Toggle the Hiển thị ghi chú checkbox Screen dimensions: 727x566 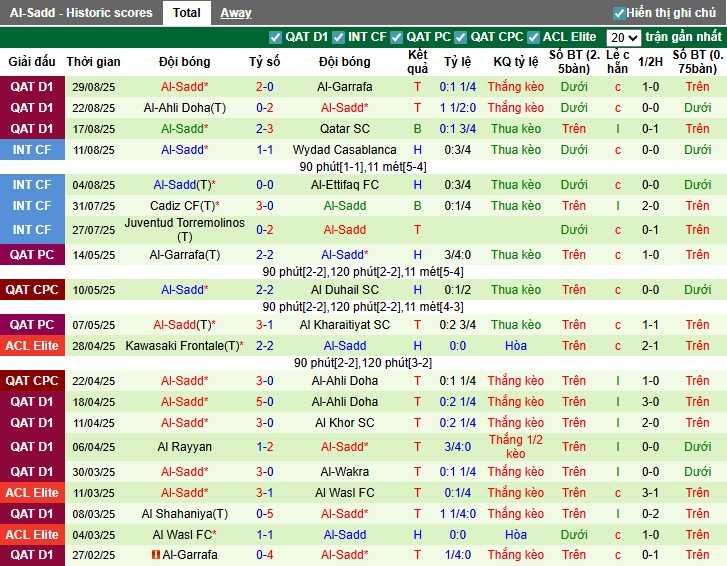pyautogui.click(x=619, y=13)
